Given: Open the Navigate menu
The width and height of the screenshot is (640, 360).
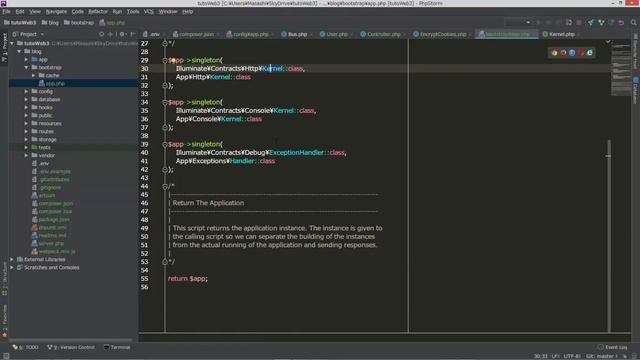Looking at the screenshot, I should (56, 11).
